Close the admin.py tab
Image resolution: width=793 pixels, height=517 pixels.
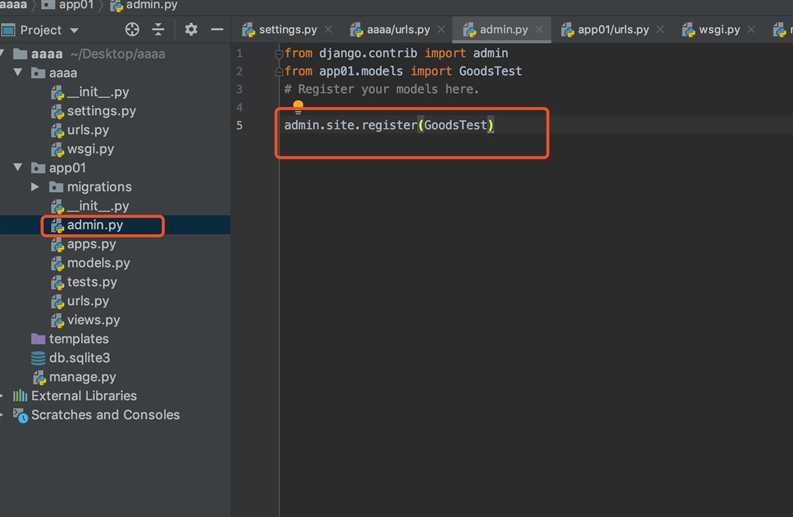click(x=539, y=29)
